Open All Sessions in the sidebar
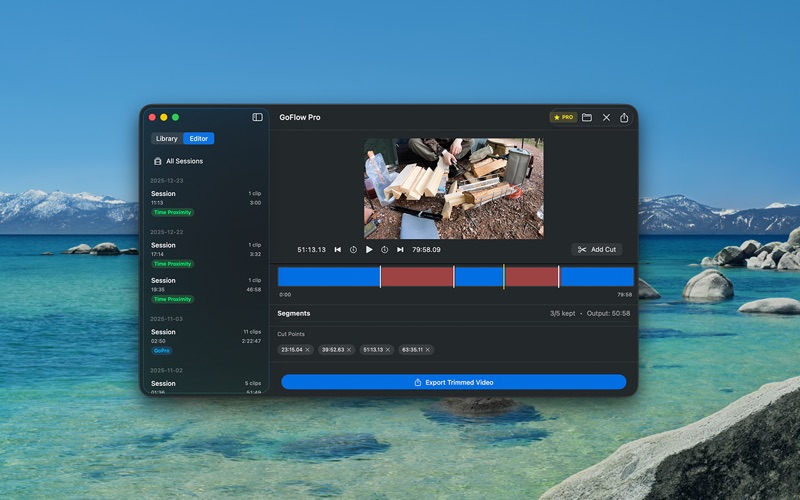 point(179,161)
